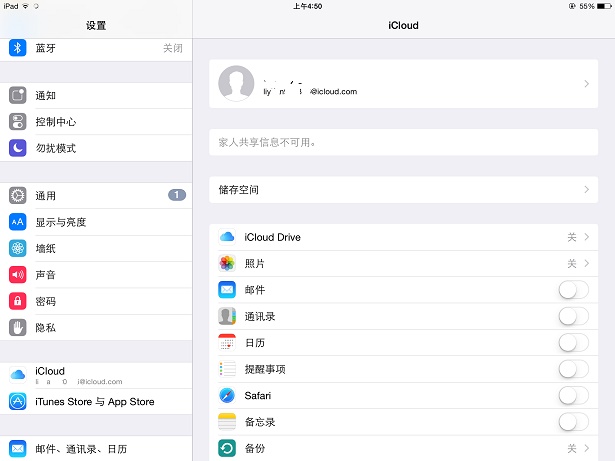The width and height of the screenshot is (615, 461).
Task: Open the 储存空间 storage row
Action: tap(404, 190)
